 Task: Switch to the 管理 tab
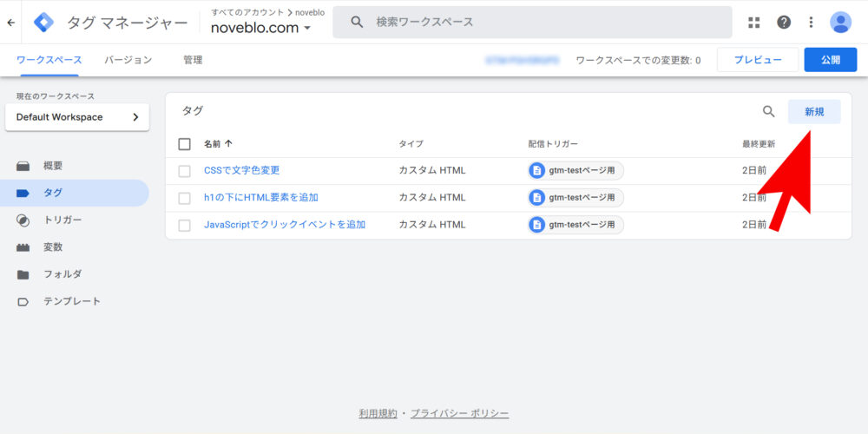click(x=193, y=60)
